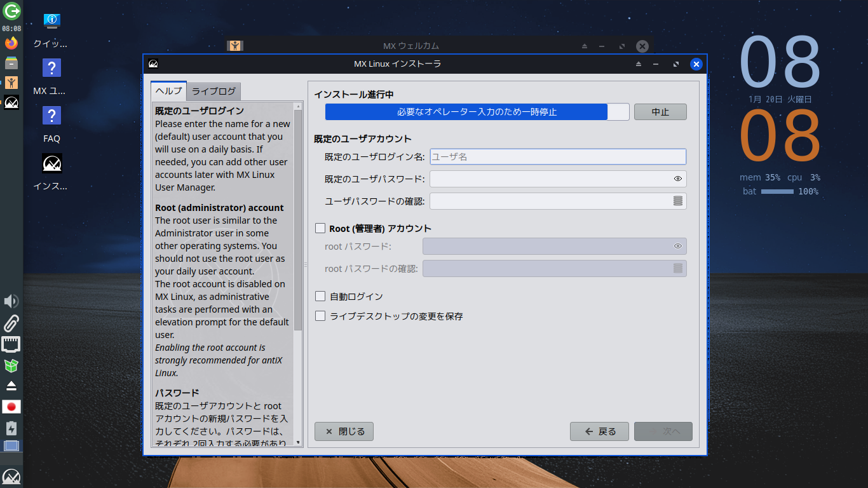Click the パスワード help heading

click(177, 393)
